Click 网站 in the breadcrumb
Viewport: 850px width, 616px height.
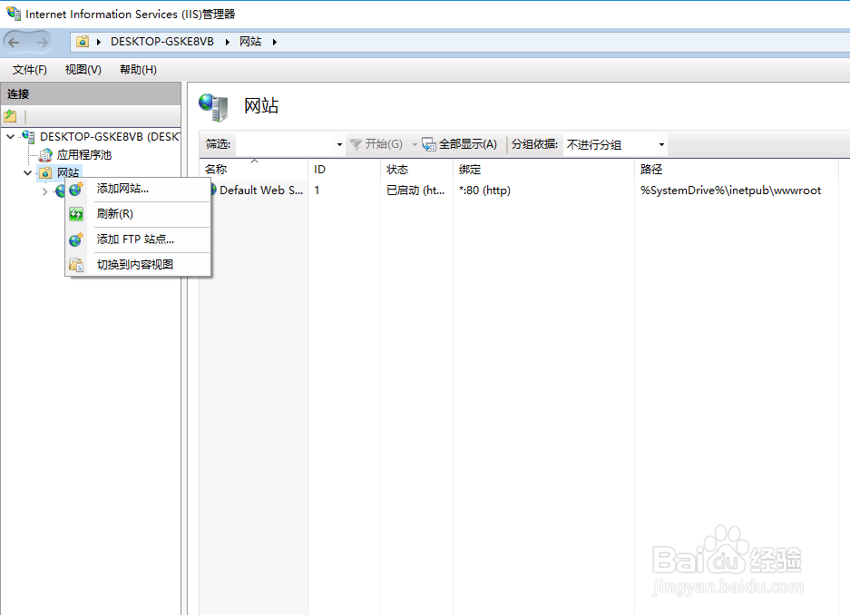point(250,42)
